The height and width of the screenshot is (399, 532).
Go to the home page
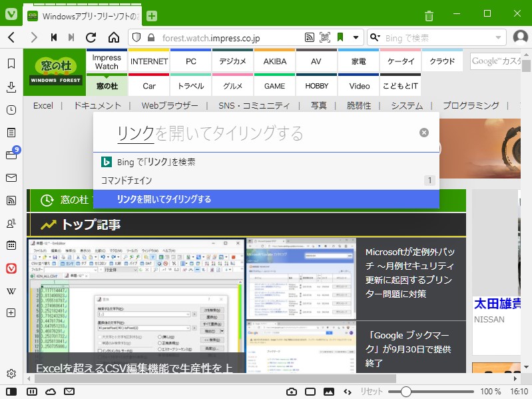click(114, 37)
